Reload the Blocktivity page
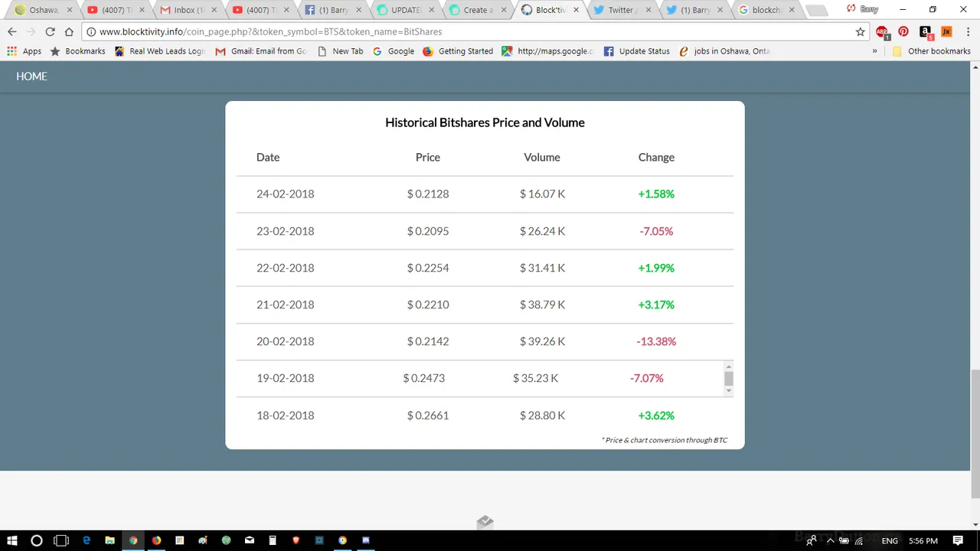The image size is (980, 551). coord(50,31)
